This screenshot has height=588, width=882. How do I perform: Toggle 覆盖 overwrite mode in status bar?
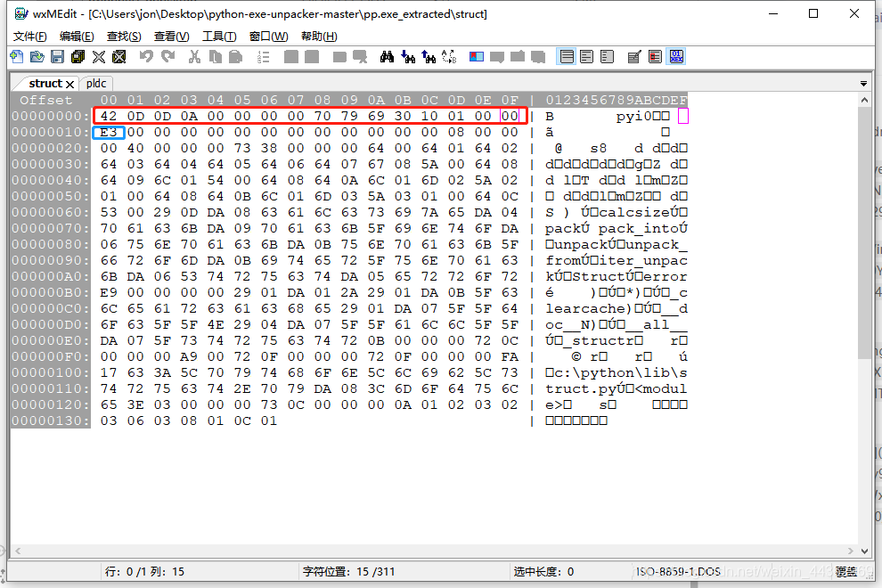(846, 572)
